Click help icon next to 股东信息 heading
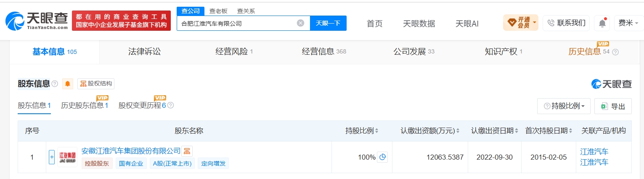The width and height of the screenshot is (644, 179). pos(55,84)
